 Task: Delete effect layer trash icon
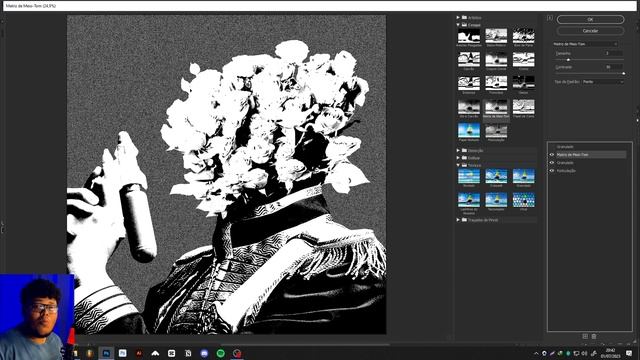[594, 336]
